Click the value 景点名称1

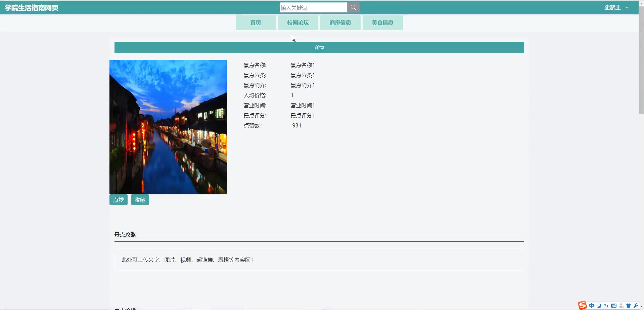[x=303, y=65]
